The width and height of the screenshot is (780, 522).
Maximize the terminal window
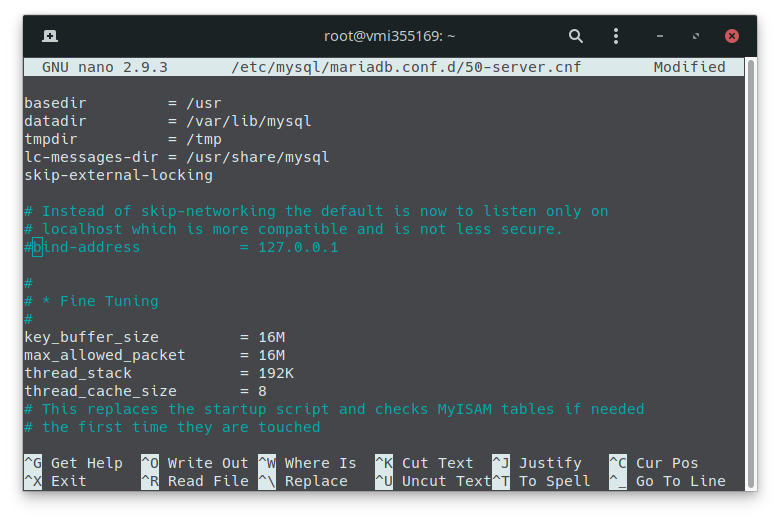tap(696, 36)
